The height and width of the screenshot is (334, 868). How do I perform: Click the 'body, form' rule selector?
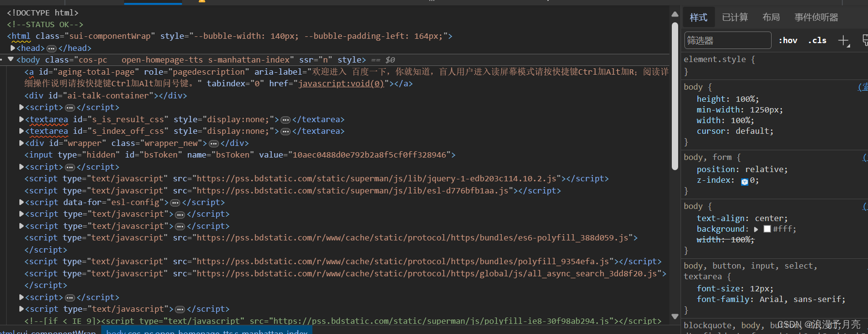click(x=708, y=157)
